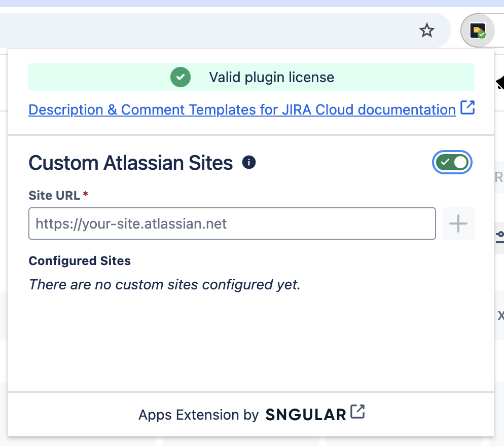
Task: Open the JIRA Cloud documentation link
Action: tap(242, 109)
